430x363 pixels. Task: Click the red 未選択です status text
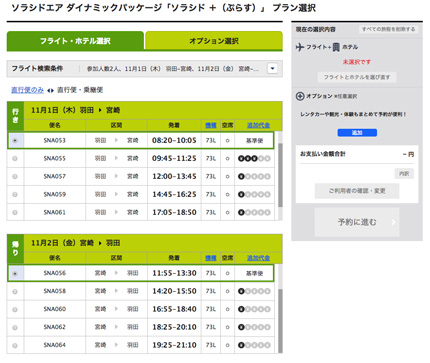point(357,62)
